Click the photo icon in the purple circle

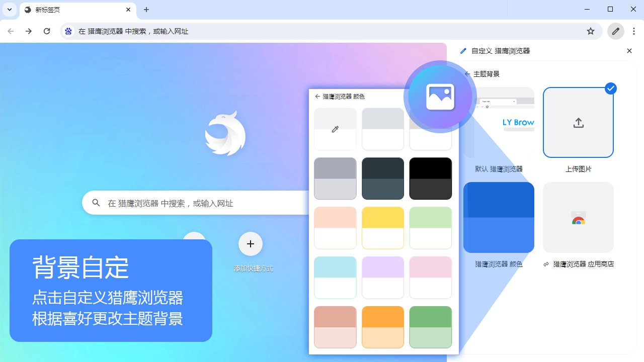[440, 97]
